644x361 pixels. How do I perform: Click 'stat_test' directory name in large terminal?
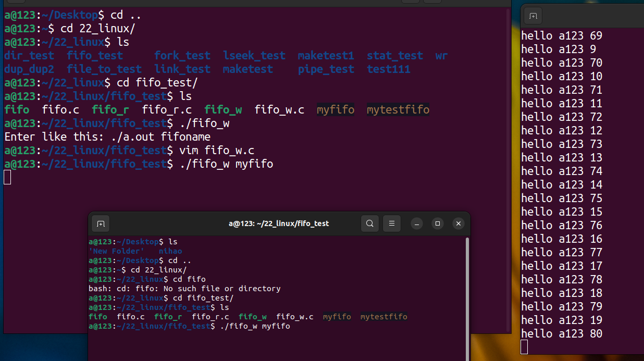tap(395, 56)
